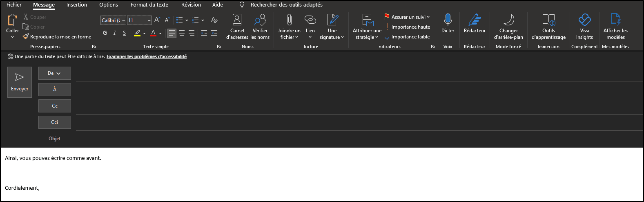
Task: Decrease indent icon
Action: click(204, 33)
